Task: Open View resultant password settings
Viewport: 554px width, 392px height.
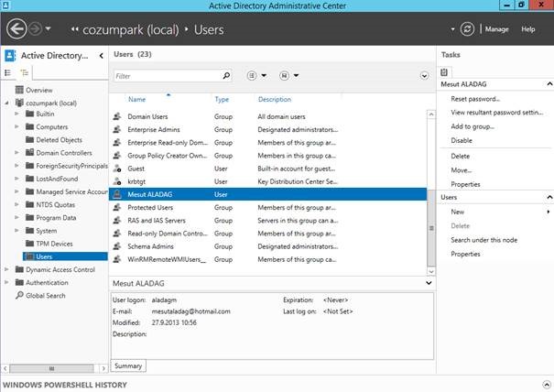Action: pos(496,113)
